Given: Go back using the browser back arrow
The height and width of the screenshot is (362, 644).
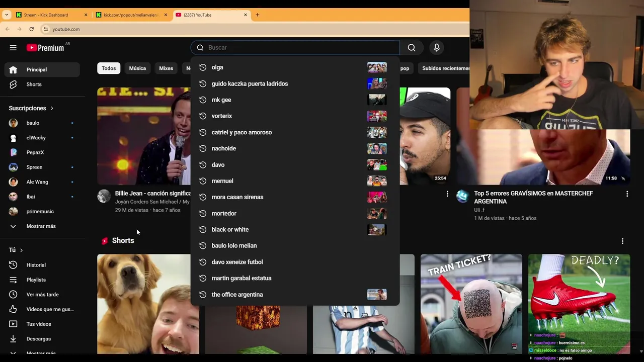Looking at the screenshot, I should click(7, 29).
